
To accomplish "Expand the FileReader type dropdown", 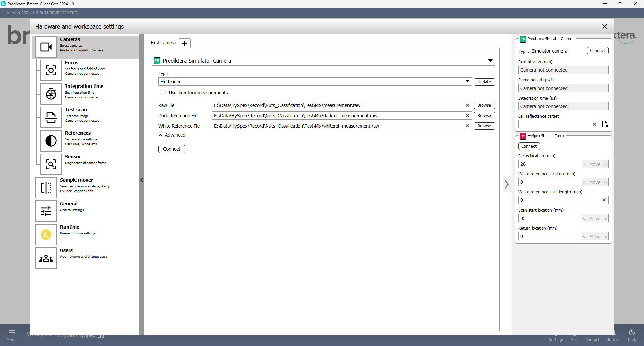I will [467, 82].
